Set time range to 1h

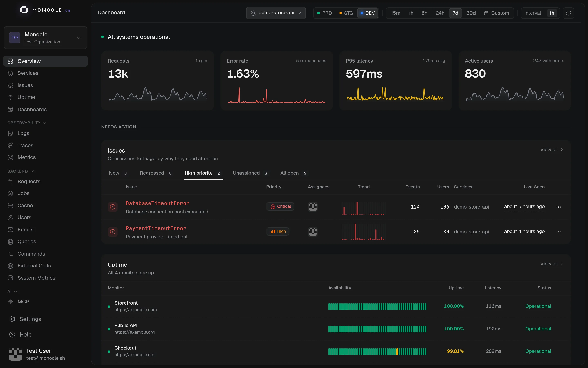411,13
